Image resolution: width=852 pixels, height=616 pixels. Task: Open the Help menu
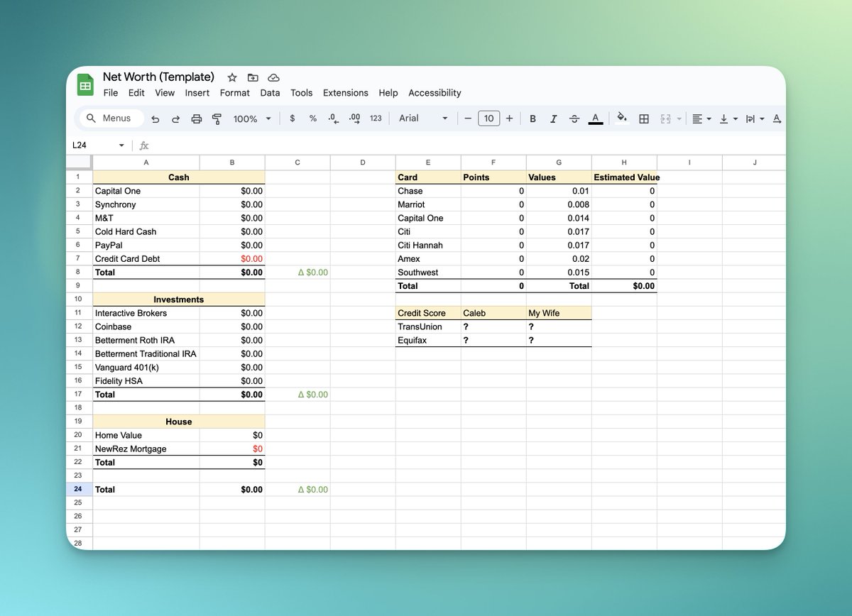pyautogui.click(x=388, y=93)
